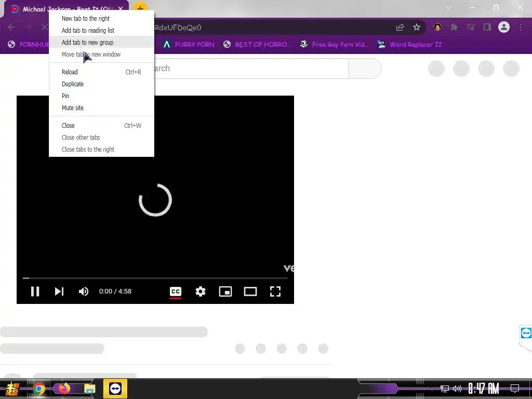Viewport: 532px width, 399px height.
Task: Close the Michael Jackson tab
Action: pyautogui.click(x=121, y=9)
